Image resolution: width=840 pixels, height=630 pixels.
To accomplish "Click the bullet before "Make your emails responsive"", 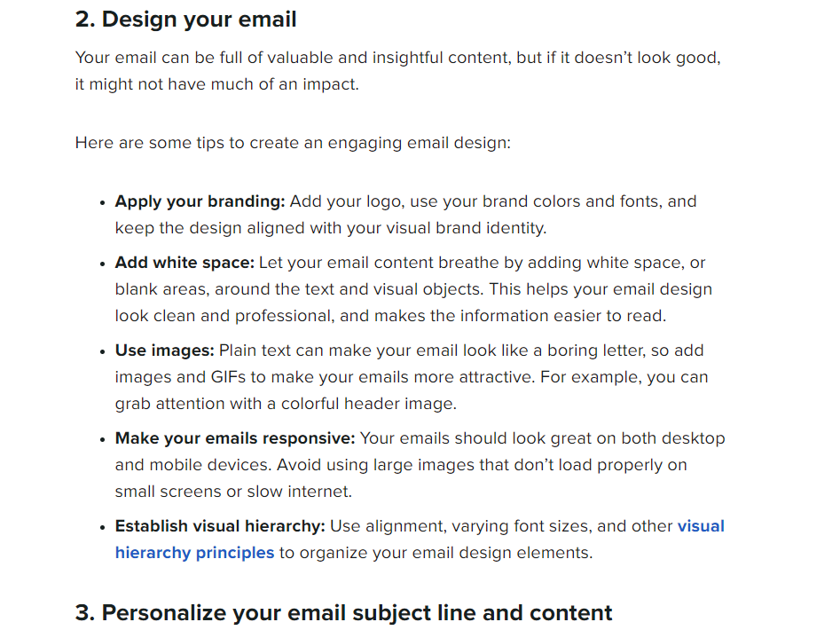I will coord(103,439).
